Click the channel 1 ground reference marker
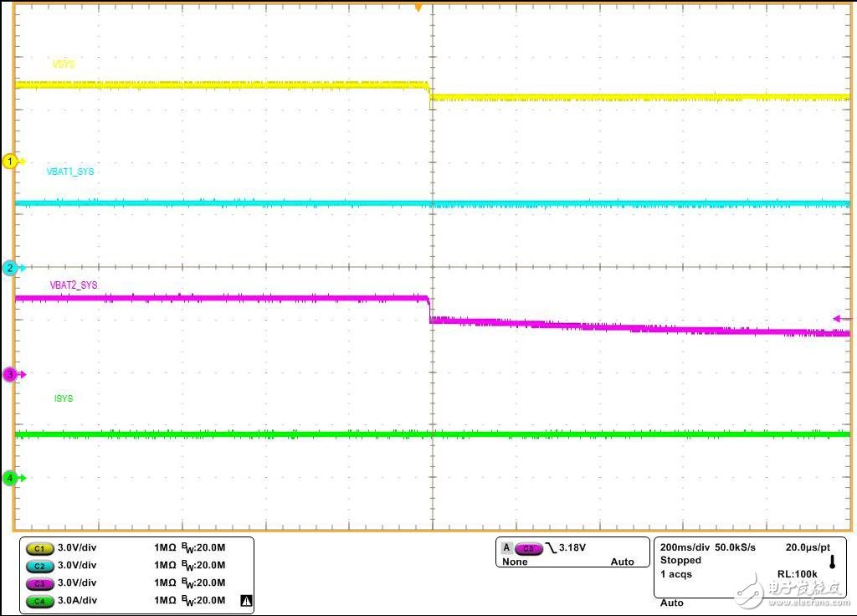Screen dimensions: 857x616 click(12, 161)
